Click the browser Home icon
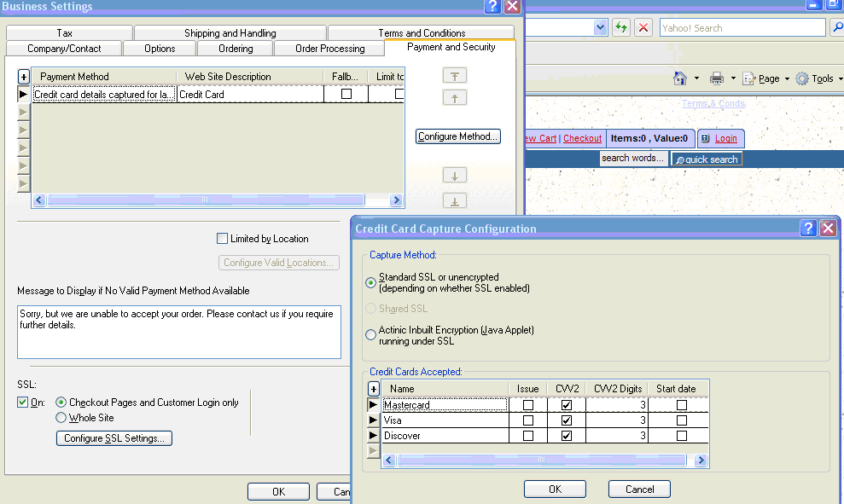The height and width of the screenshot is (504, 844). [680, 78]
